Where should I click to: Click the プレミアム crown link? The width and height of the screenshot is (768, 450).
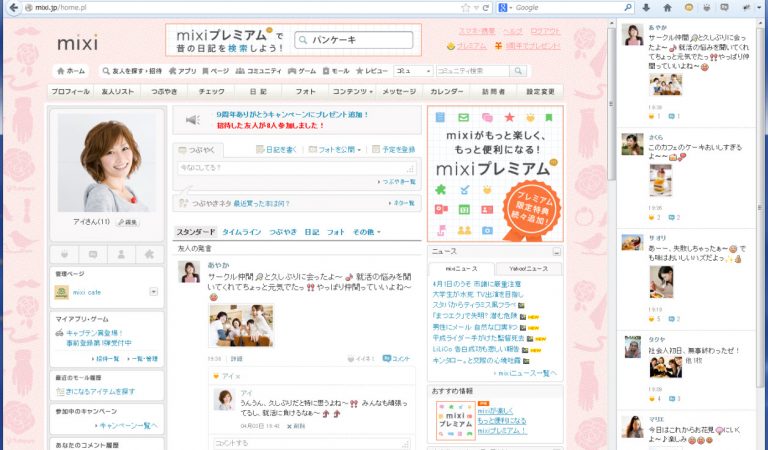pyautogui.click(x=467, y=46)
